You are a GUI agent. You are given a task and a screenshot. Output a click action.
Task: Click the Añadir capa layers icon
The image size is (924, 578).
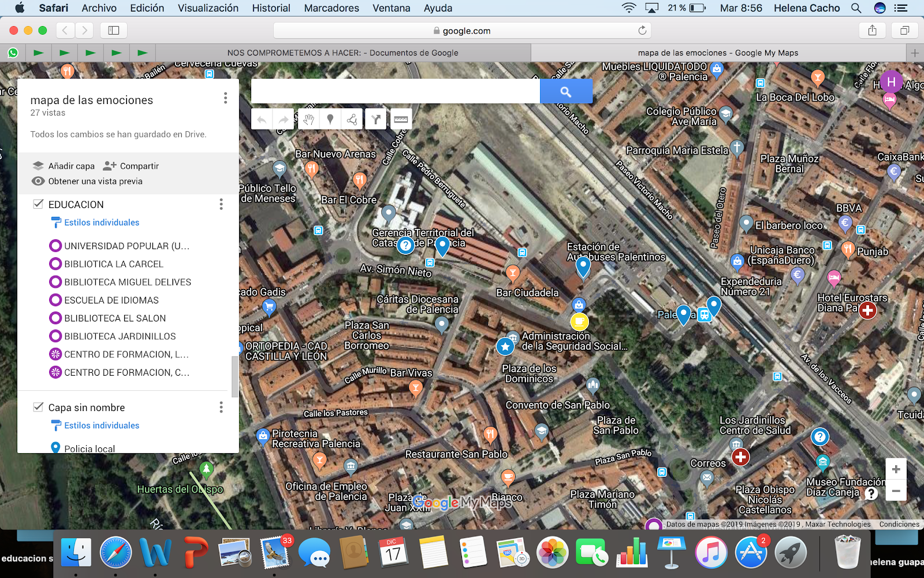[38, 166]
